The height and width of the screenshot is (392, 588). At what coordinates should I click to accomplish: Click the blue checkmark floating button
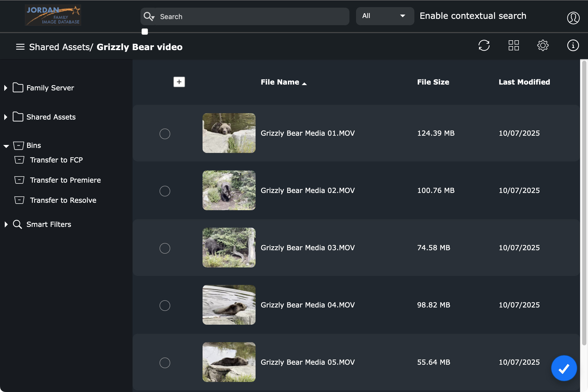click(x=564, y=368)
